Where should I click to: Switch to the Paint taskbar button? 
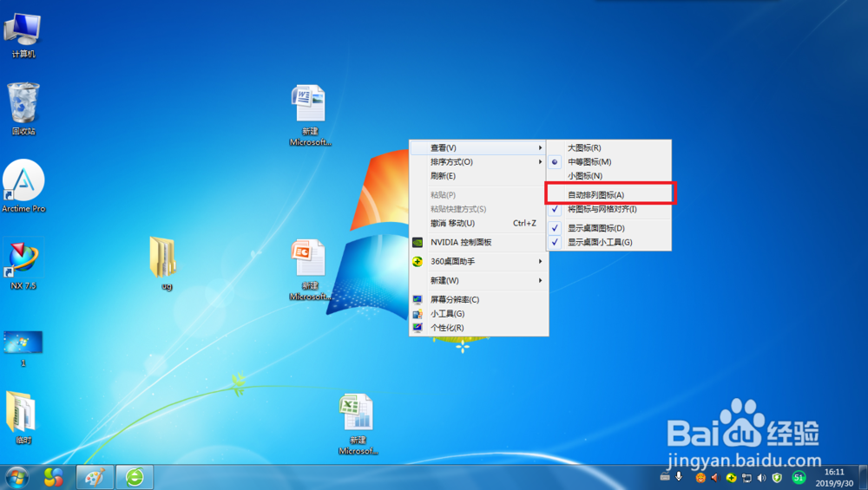point(95,477)
